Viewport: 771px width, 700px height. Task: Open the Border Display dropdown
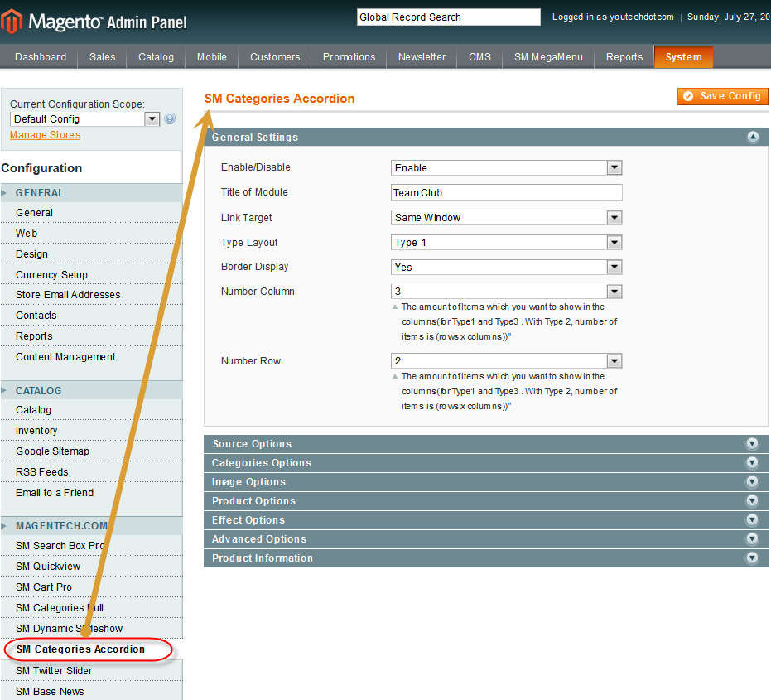click(x=507, y=267)
